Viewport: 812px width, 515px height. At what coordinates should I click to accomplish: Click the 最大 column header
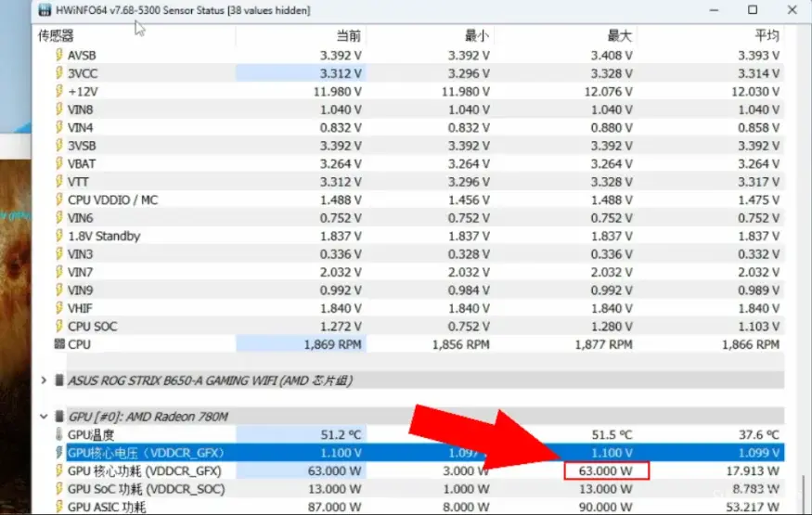click(x=619, y=35)
